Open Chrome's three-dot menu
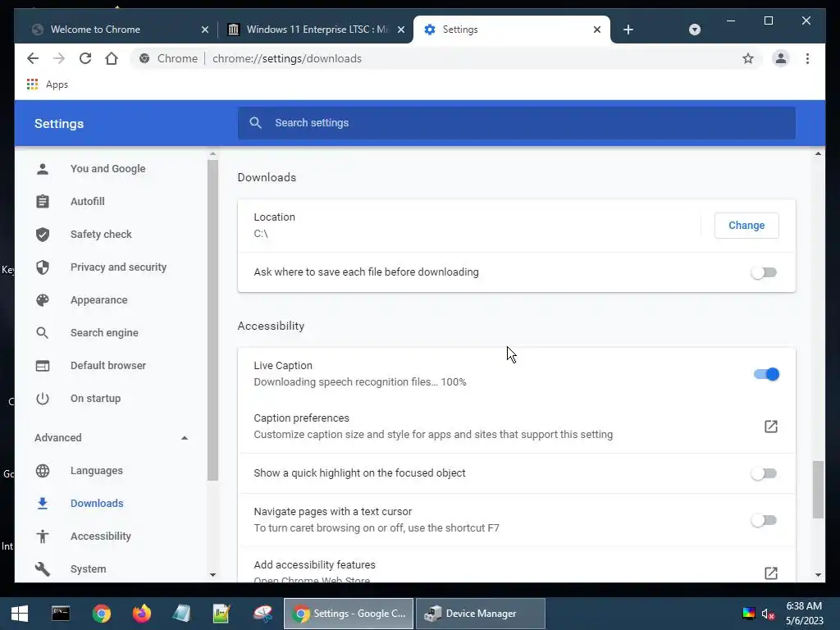Viewport: 840px width, 630px height. point(807,58)
